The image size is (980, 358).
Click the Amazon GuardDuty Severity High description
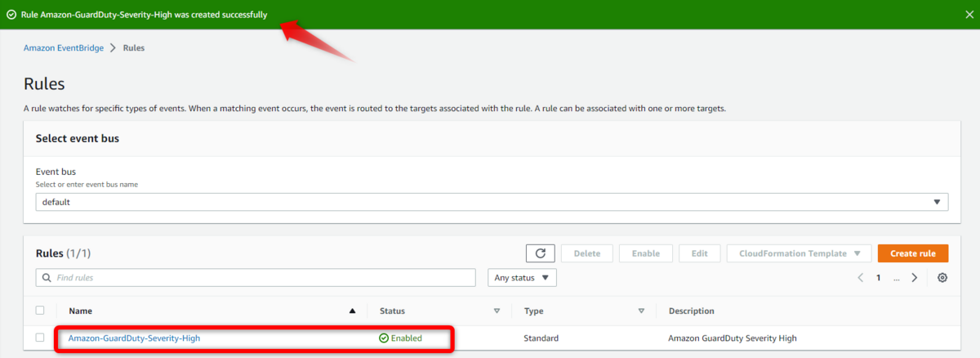732,338
